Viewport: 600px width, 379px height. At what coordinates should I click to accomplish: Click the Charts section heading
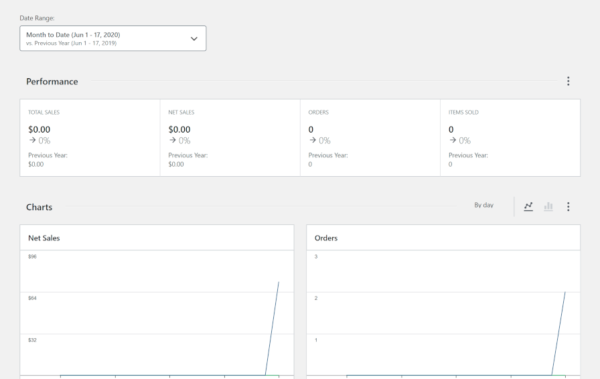[39, 207]
